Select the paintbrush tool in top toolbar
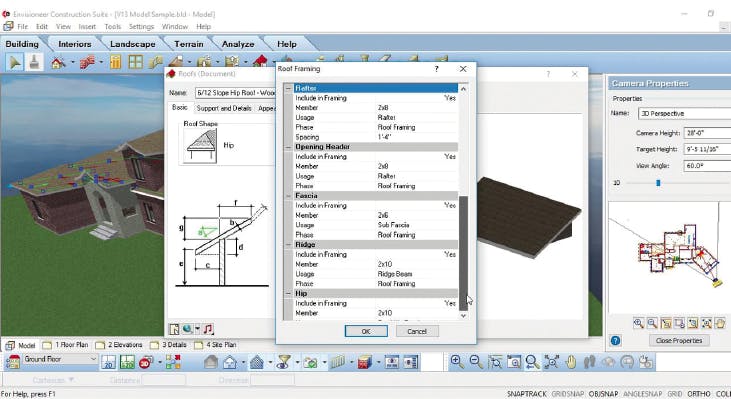The image size is (731, 399). 34,62
